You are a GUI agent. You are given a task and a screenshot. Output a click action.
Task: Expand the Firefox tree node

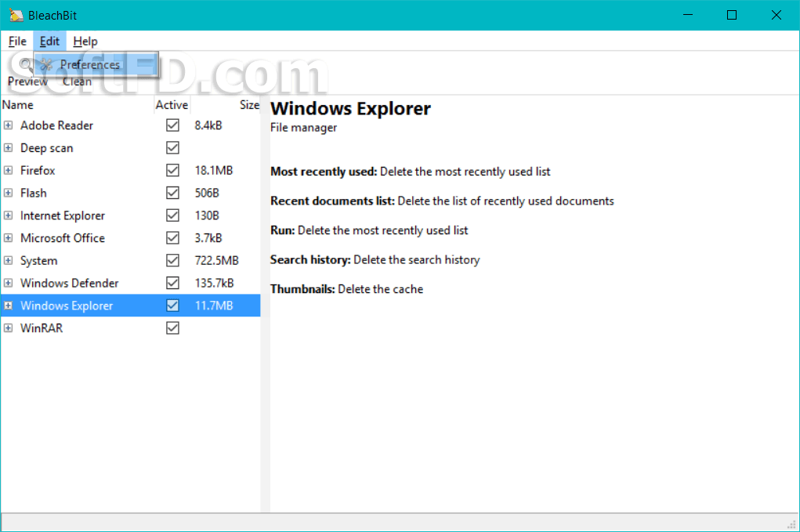point(8,170)
